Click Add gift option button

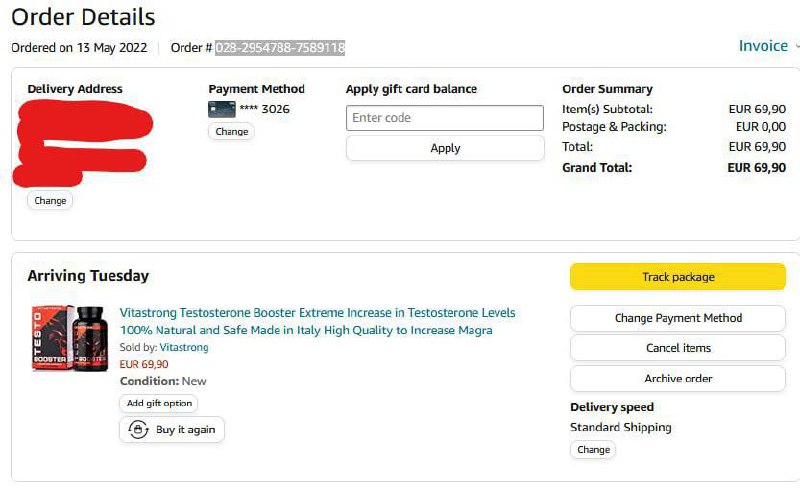click(x=158, y=404)
